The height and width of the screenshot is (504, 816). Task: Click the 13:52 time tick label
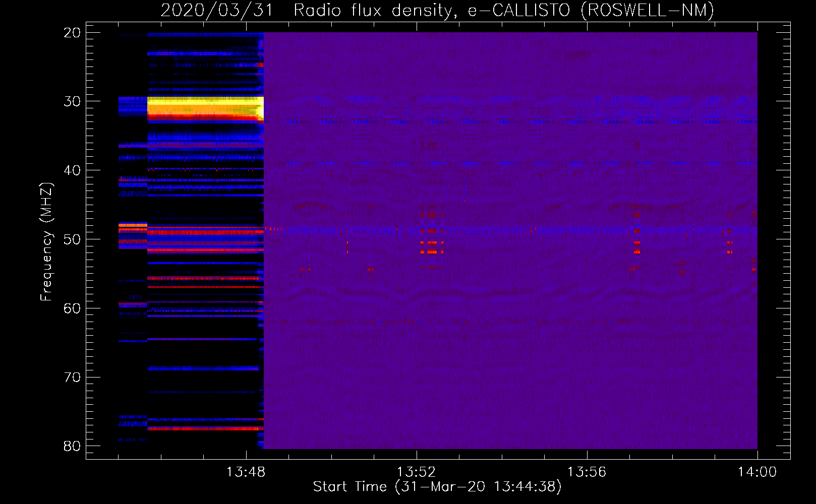click(416, 472)
